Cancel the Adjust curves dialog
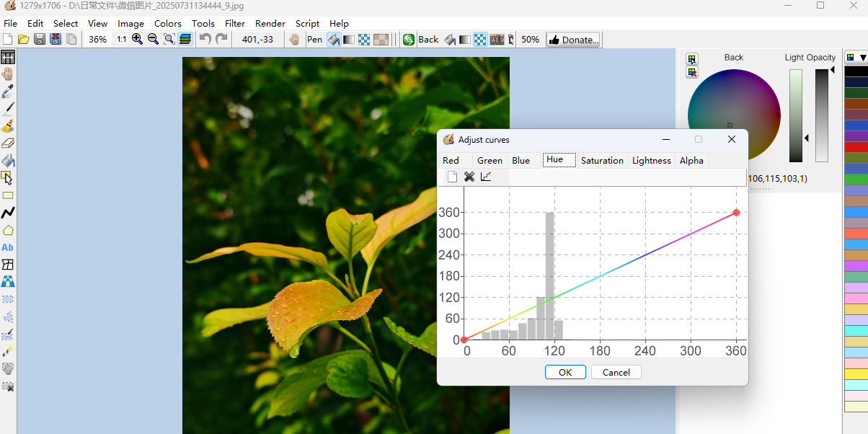This screenshot has width=868, height=434. coord(616,372)
